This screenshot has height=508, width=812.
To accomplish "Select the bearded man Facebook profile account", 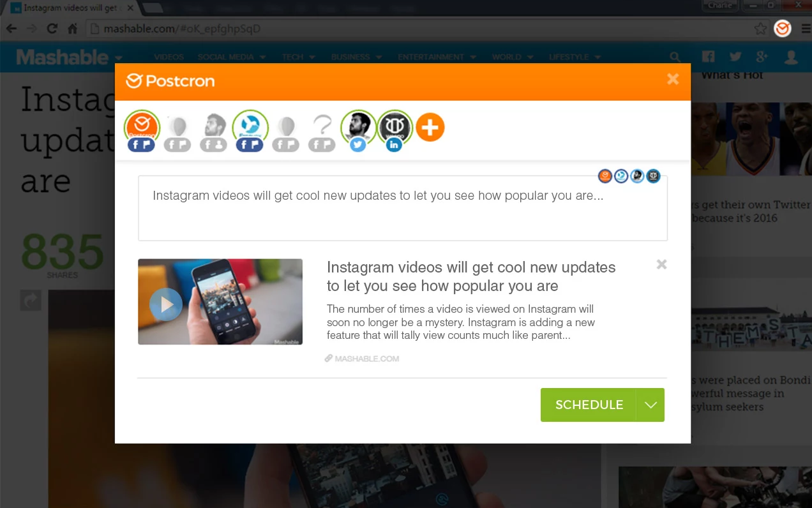I will click(214, 132).
